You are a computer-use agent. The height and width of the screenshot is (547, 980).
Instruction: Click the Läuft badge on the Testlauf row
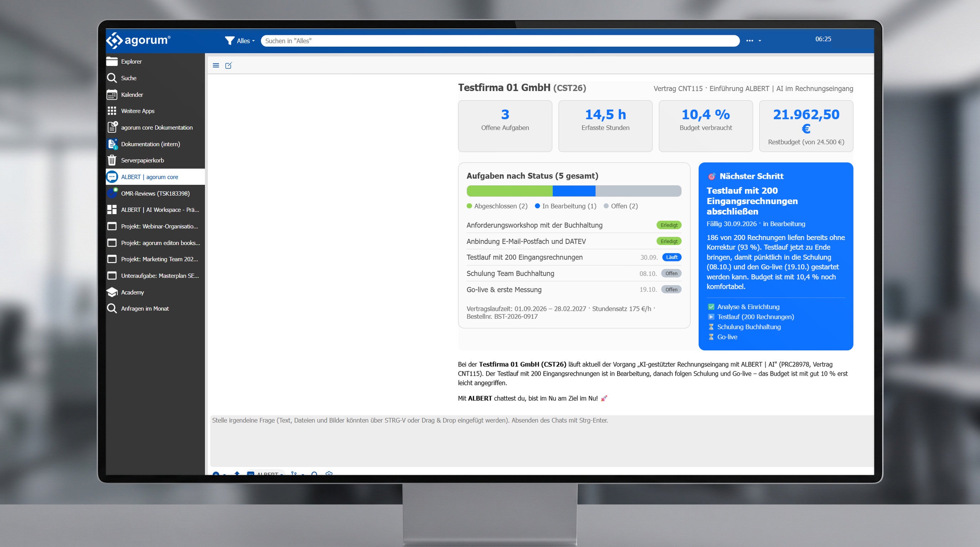pos(672,257)
